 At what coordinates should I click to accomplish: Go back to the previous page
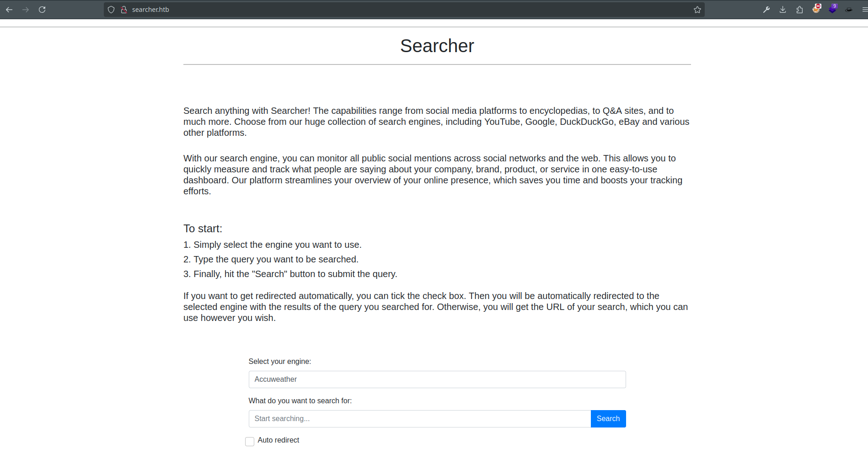[x=9, y=10]
